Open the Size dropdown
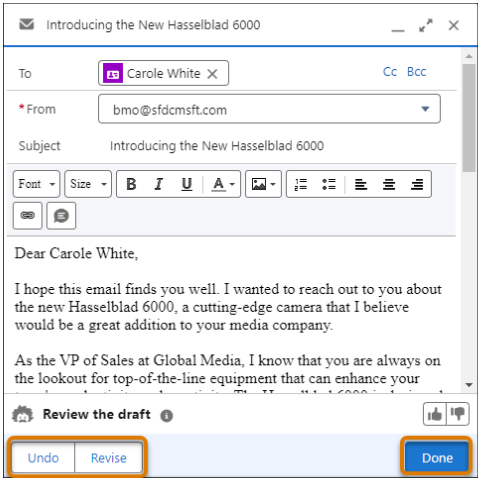The image size is (478, 480). pyautogui.click(x=88, y=184)
